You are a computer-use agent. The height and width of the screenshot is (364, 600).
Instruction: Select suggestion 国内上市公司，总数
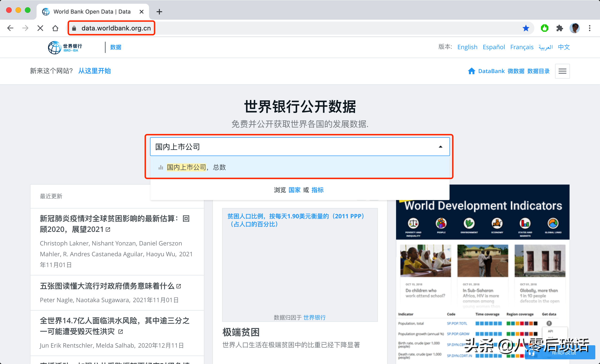pyautogui.click(x=300, y=167)
